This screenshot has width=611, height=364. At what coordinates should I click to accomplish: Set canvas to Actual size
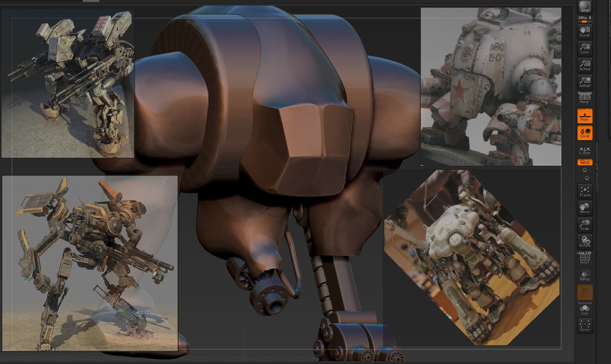584,66
